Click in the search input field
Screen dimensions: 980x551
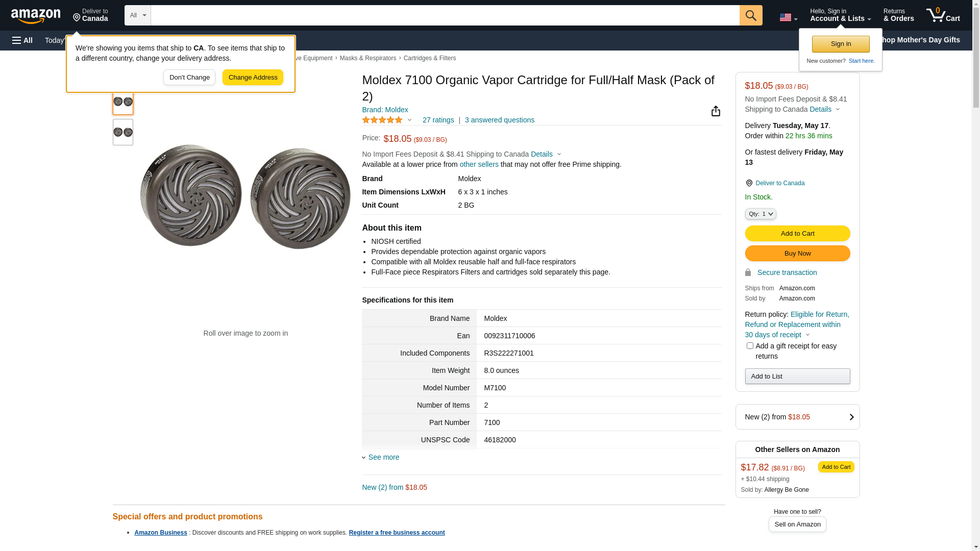coord(444,15)
